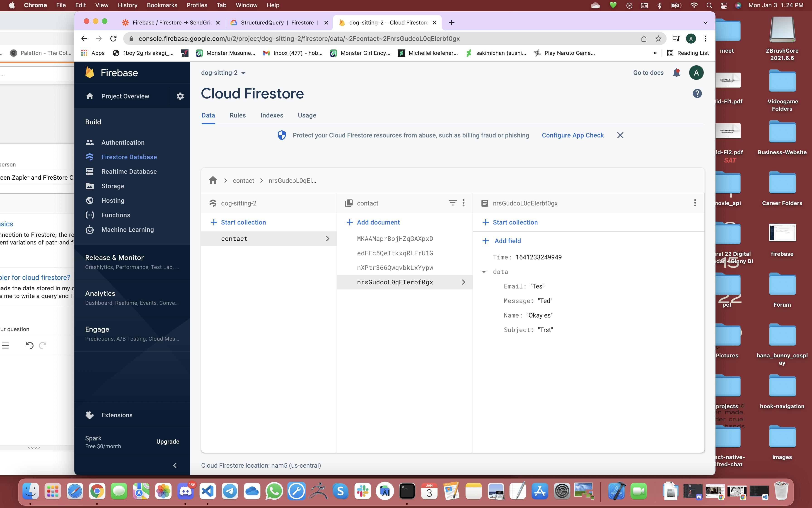
Task: Open Discord from the Dock
Action: [x=186, y=491]
